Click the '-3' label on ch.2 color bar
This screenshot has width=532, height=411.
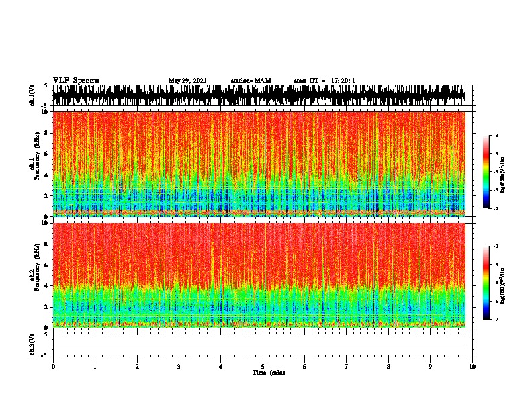tap(495, 246)
